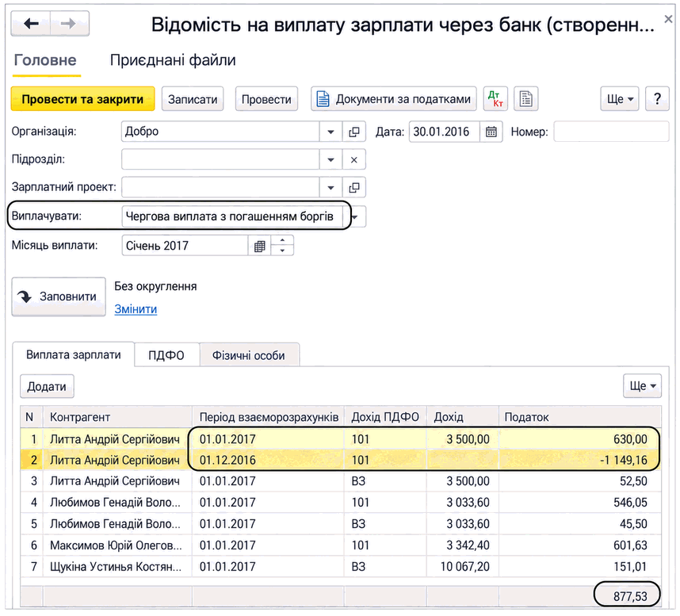Image resolution: width=680 pixels, height=616 pixels.
Task: Clear the Підрозділ field with the X icon
Action: (x=354, y=159)
